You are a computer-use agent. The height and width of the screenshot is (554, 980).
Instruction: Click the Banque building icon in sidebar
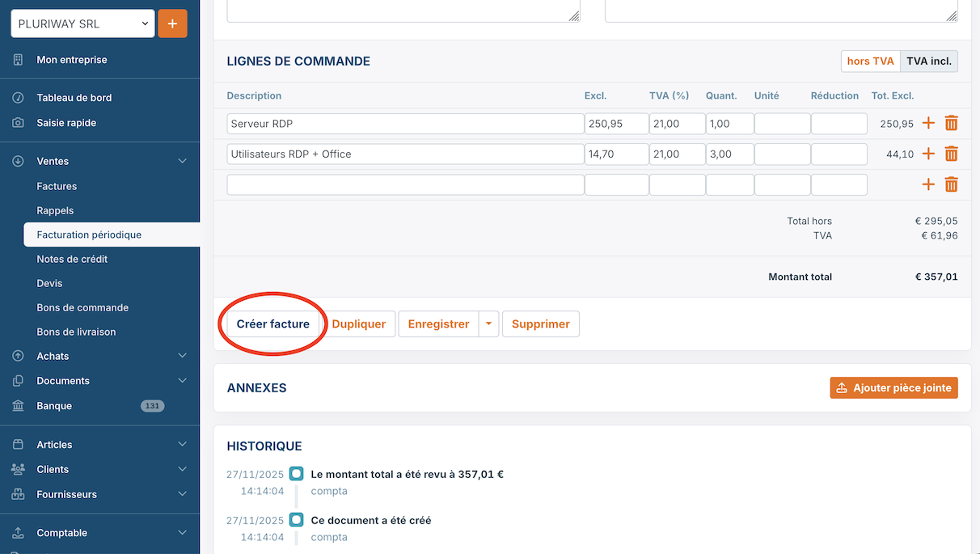[18, 406]
